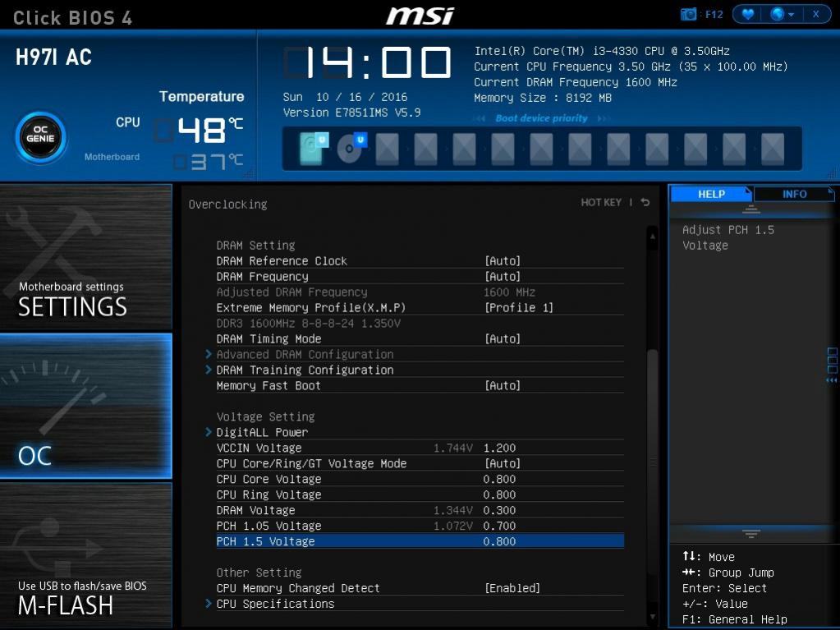Edit the CPU Ring Voltage value 0.800
The height and width of the screenshot is (630, 840).
coord(499,494)
